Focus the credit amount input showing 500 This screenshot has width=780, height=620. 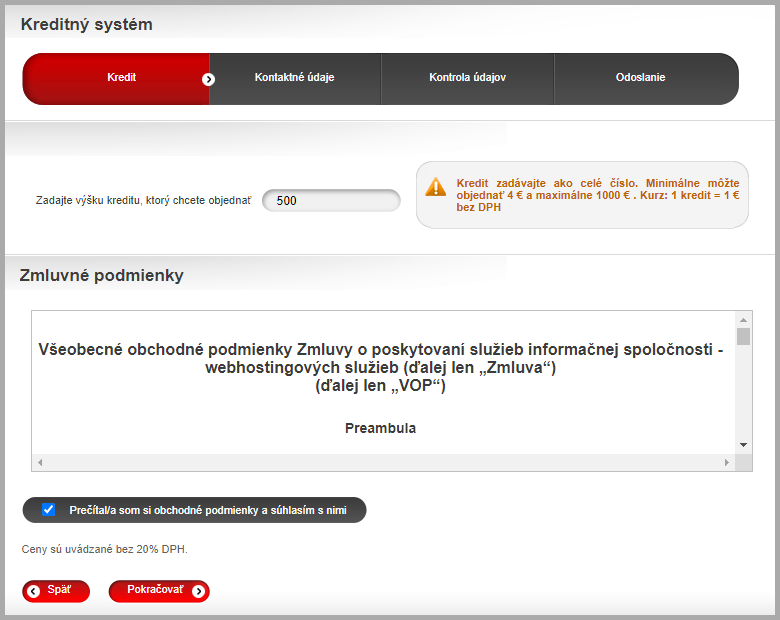click(331, 200)
